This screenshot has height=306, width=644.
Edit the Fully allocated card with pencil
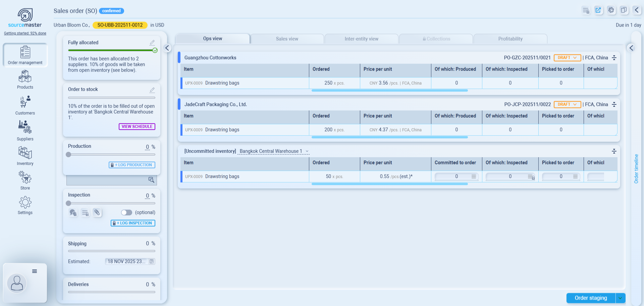[x=152, y=43]
